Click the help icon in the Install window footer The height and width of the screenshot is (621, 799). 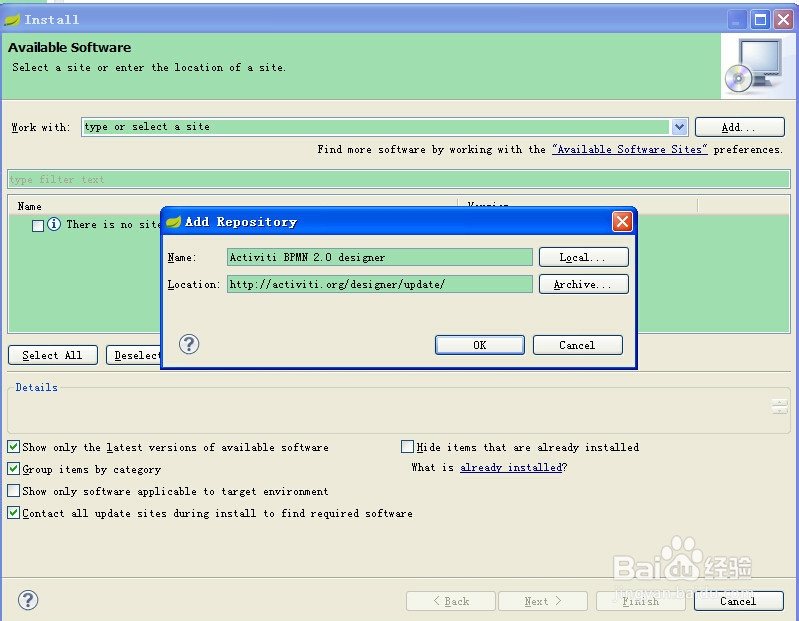pyautogui.click(x=28, y=600)
